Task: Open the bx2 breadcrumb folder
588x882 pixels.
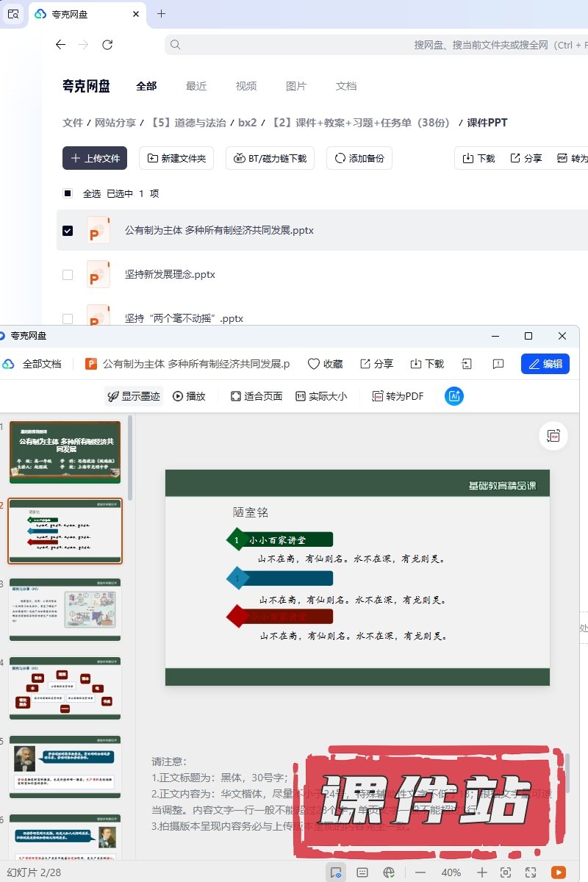Action: coord(248,123)
